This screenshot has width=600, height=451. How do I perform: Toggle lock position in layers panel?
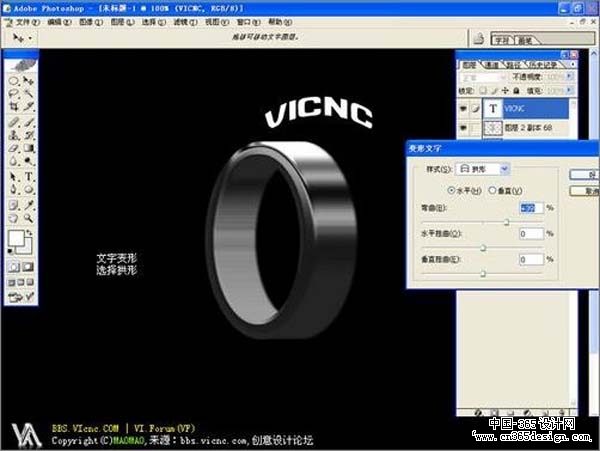coord(505,91)
